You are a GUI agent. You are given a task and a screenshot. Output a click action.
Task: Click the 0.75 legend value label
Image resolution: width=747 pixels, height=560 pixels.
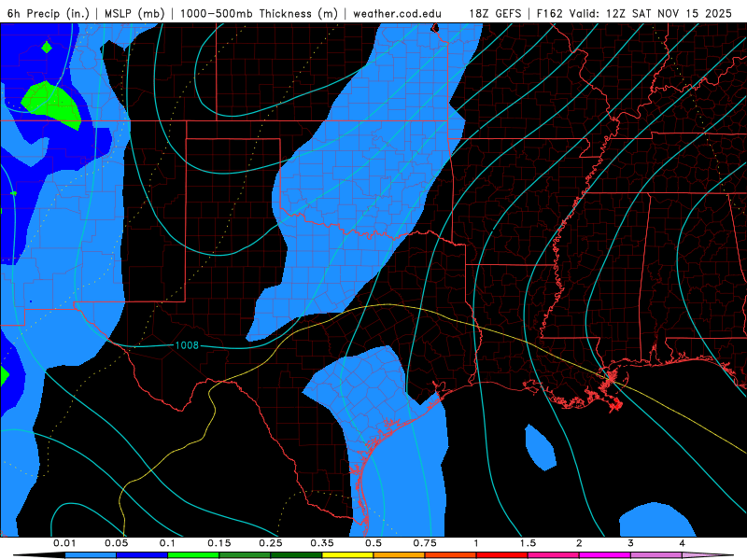point(425,543)
